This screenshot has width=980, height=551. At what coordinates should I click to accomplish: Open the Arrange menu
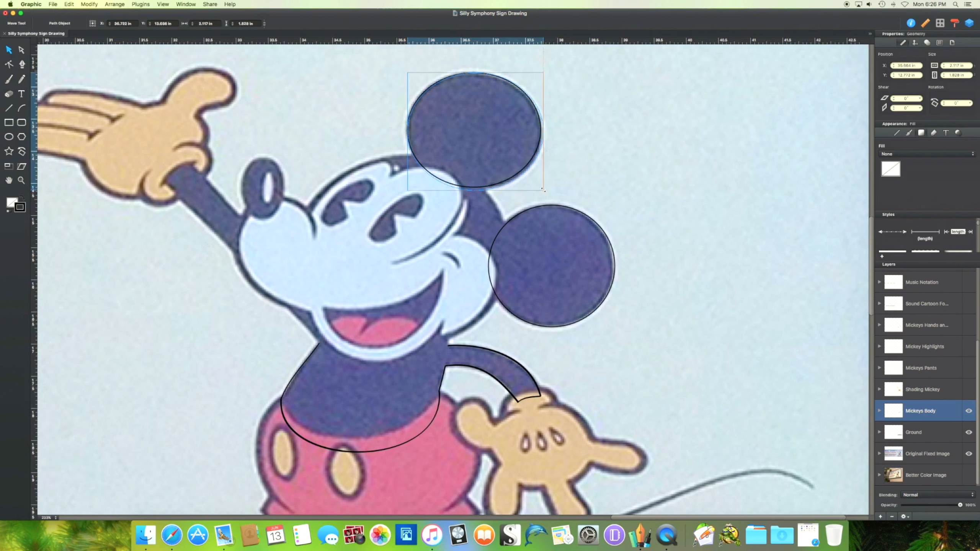point(114,4)
